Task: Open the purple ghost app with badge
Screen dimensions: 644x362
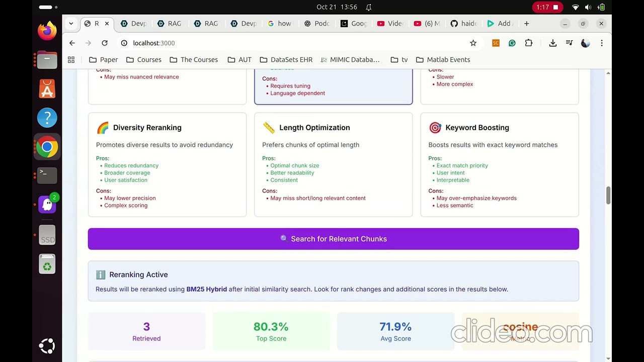Action: (47, 205)
